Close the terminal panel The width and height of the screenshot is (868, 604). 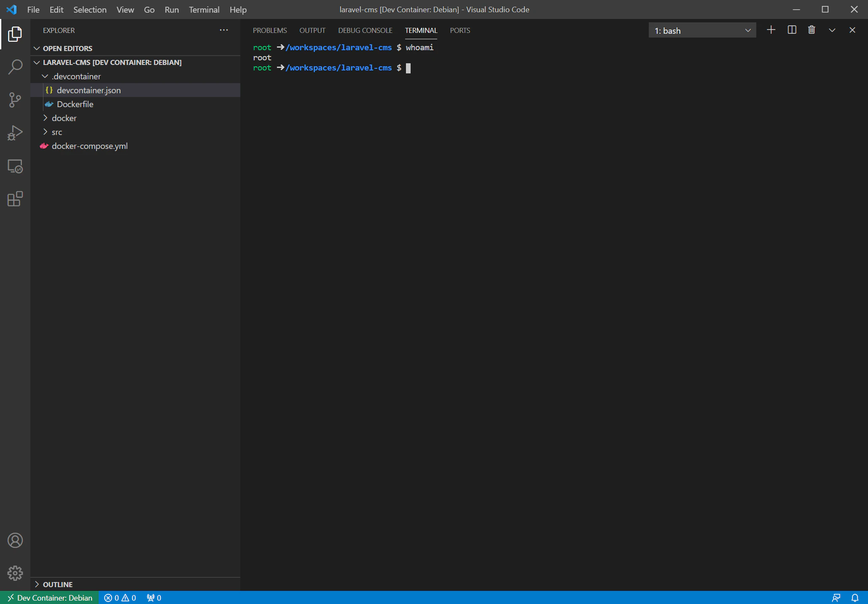[852, 30]
